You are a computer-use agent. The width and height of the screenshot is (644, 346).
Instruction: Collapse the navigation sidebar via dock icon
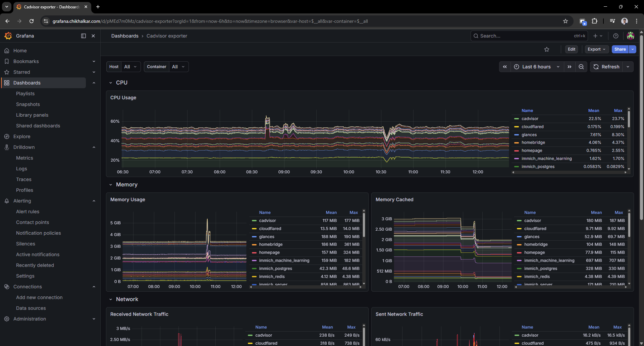pos(83,36)
